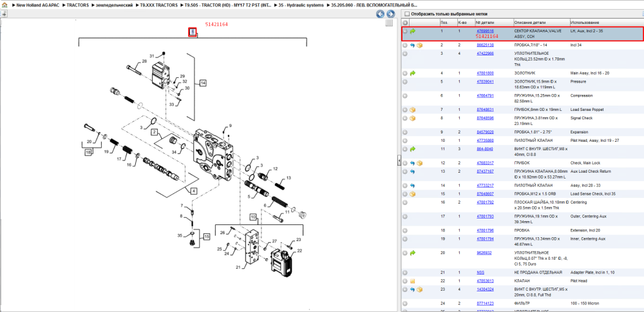
Task: Open '35 - Hydraulic systems' breadcrumb item
Action: [301, 5]
